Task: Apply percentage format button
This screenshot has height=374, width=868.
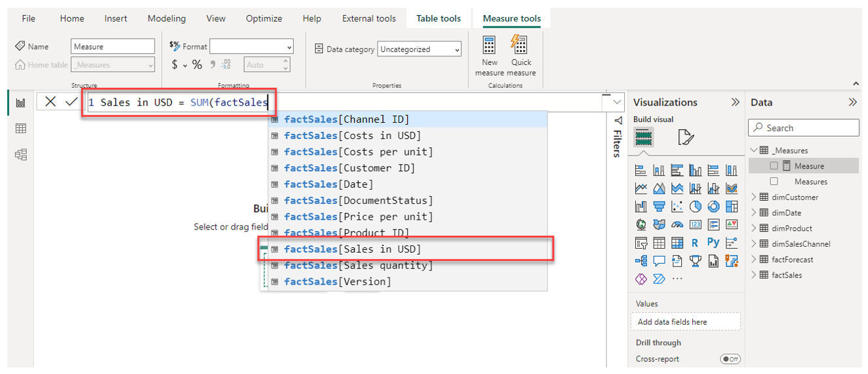Action: click(197, 65)
